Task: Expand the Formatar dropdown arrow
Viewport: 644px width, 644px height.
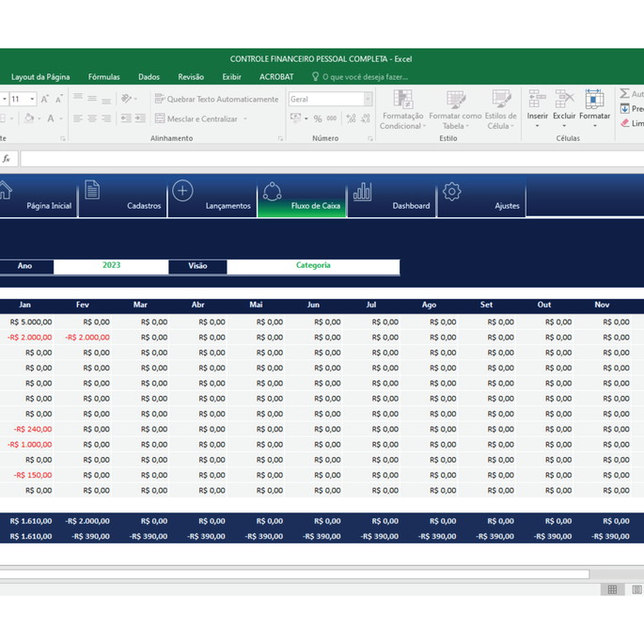Action: click(x=594, y=126)
